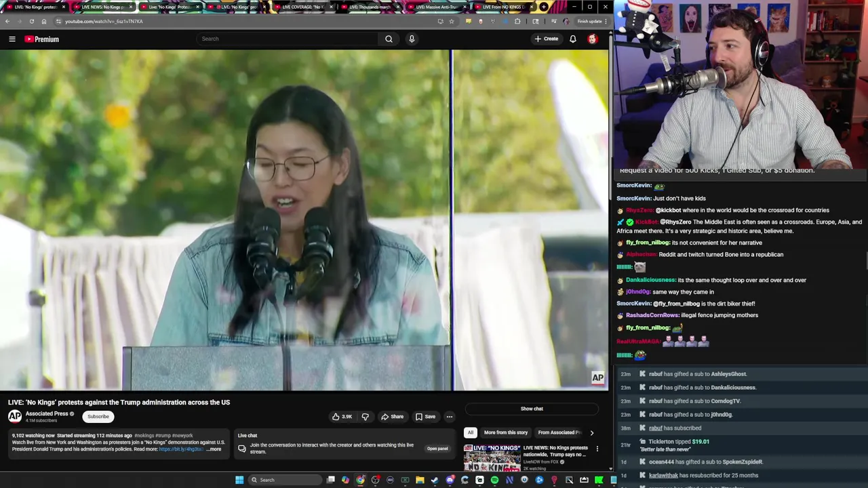Switch to the LIVE NEWS: No Kings tab
868x488 pixels.
coord(102,7)
